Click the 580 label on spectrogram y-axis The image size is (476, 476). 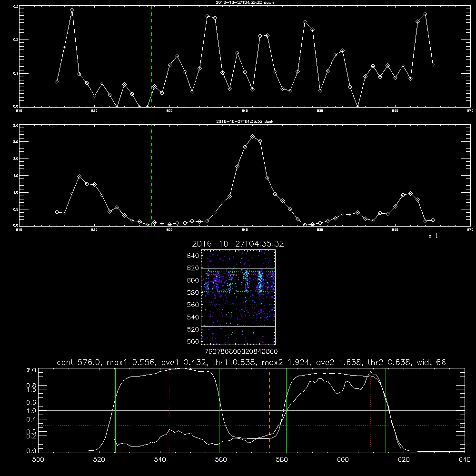tap(193, 293)
